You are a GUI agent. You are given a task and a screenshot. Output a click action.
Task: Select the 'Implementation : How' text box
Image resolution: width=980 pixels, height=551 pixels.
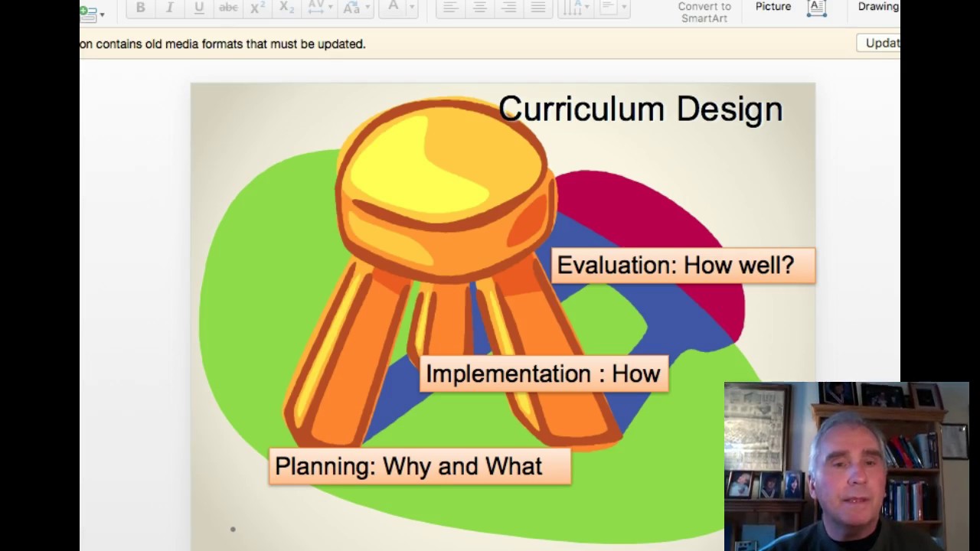(544, 374)
